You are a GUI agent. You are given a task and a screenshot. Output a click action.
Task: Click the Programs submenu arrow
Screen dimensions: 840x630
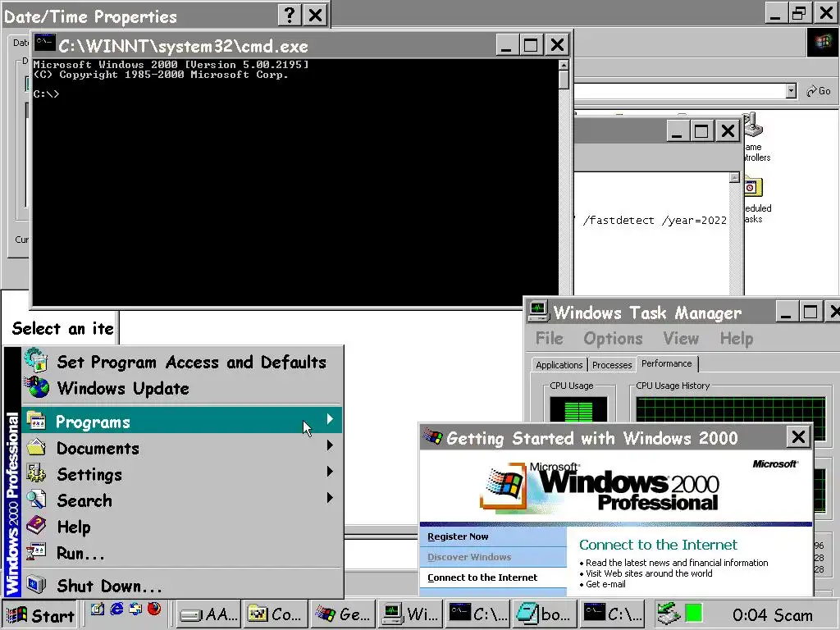(330, 419)
